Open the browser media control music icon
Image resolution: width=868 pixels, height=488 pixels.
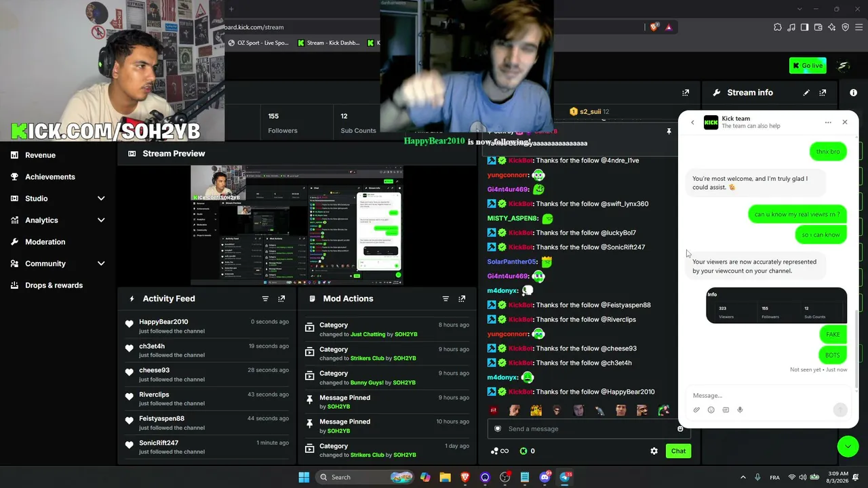[x=791, y=27]
